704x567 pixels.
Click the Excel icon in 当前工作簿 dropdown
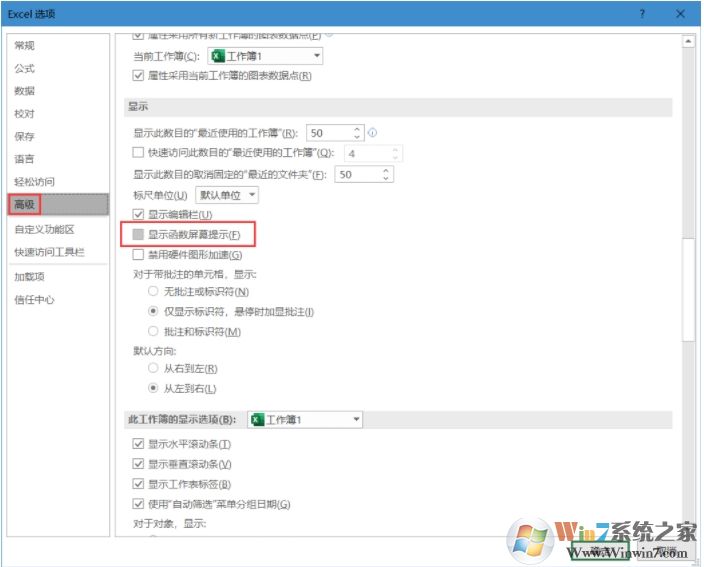click(x=218, y=56)
